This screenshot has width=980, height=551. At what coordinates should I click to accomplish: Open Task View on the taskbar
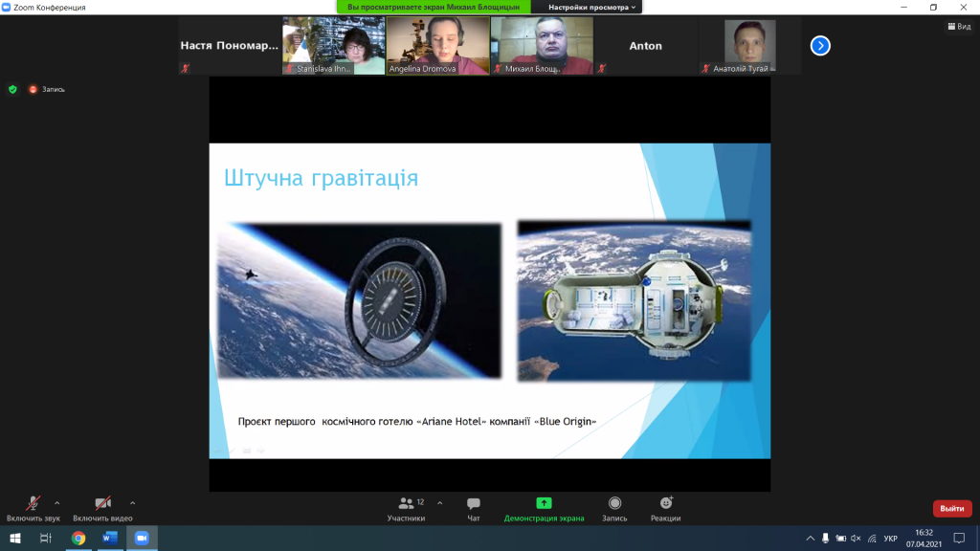coord(46,538)
